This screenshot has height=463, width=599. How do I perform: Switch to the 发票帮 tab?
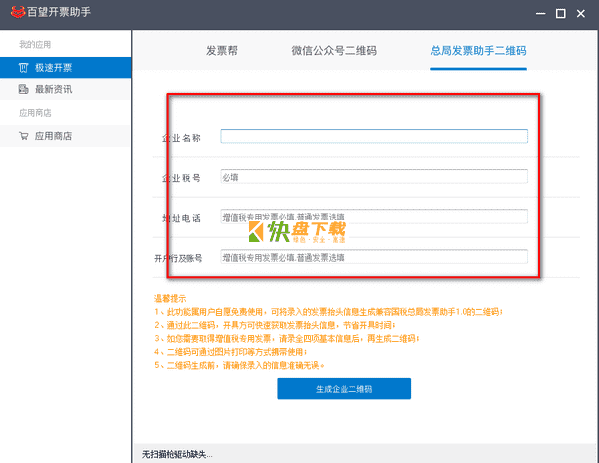pos(222,51)
